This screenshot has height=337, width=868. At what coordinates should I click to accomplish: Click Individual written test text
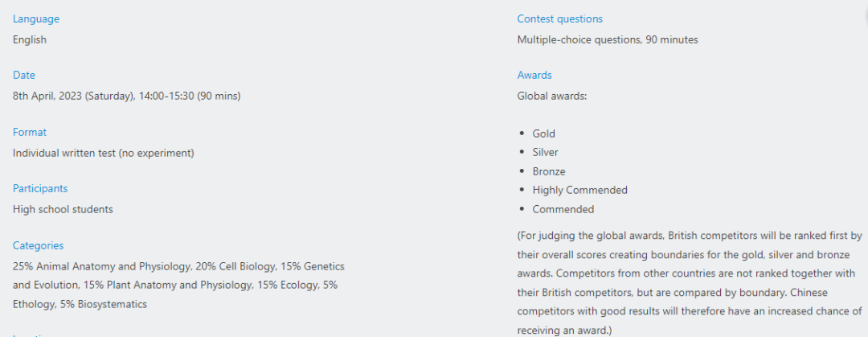tap(104, 153)
